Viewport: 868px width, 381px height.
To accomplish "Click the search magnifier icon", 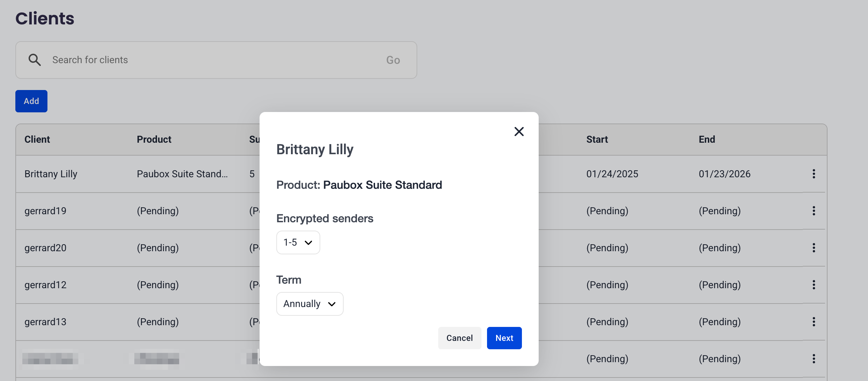I will [35, 60].
